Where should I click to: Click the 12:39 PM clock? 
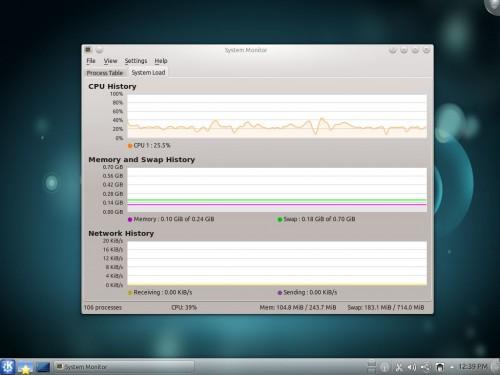coord(473,367)
